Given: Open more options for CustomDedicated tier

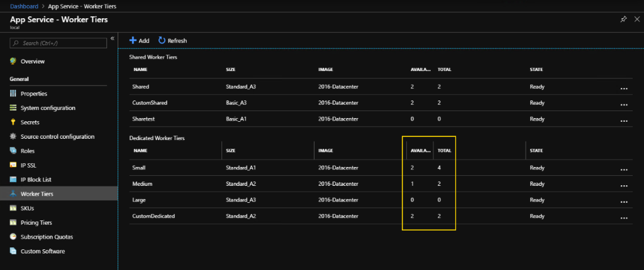Looking at the screenshot, I should [x=624, y=218].
